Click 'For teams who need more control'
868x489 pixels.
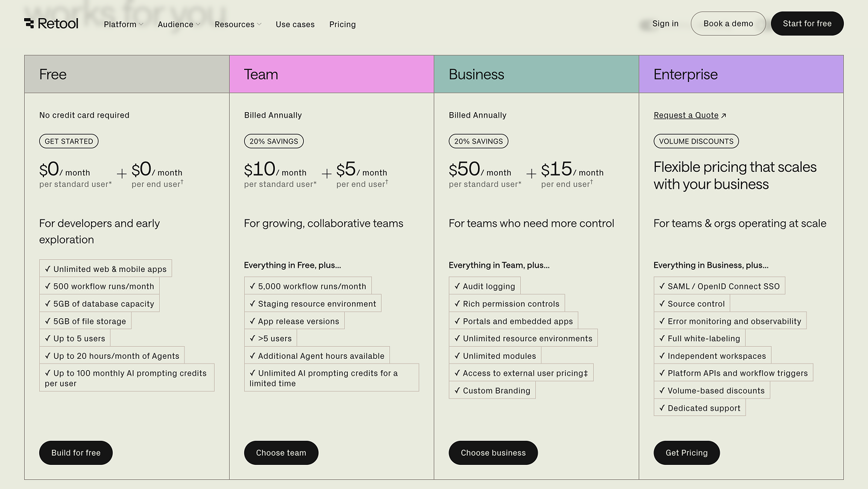532,224
